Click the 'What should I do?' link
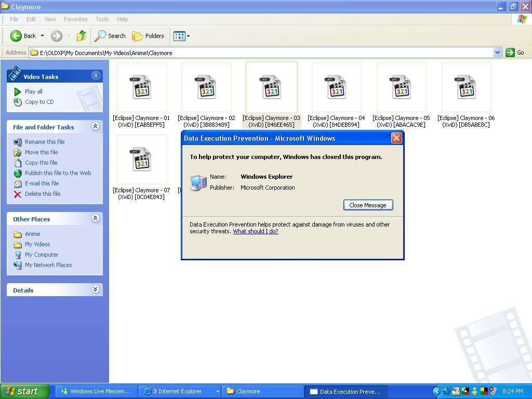This screenshot has width=532, height=399. (x=255, y=231)
